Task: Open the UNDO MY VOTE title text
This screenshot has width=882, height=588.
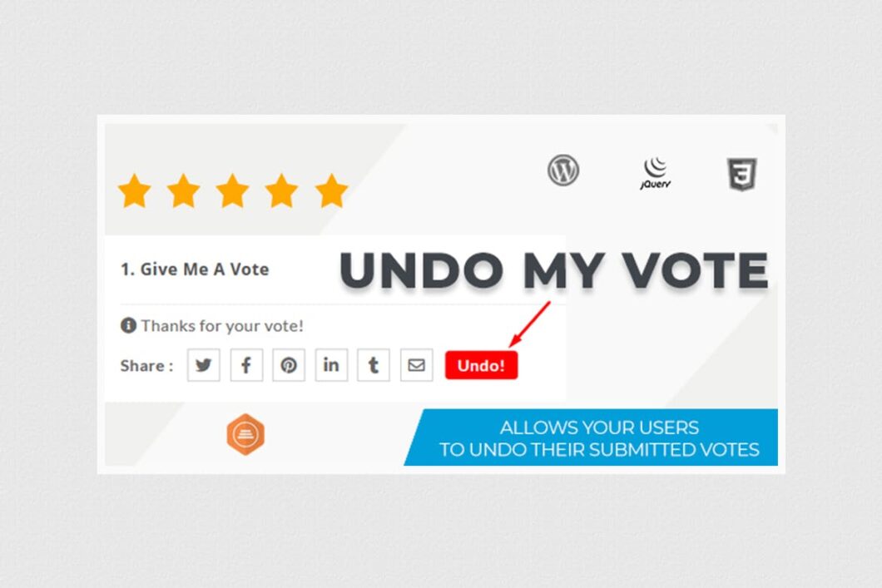Action: tap(553, 269)
